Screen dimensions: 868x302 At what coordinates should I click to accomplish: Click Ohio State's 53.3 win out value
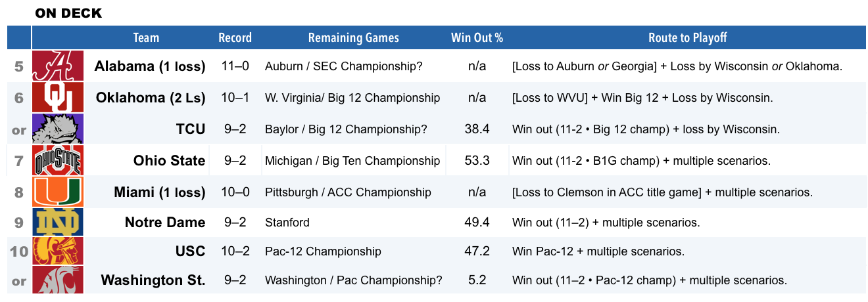pos(477,161)
